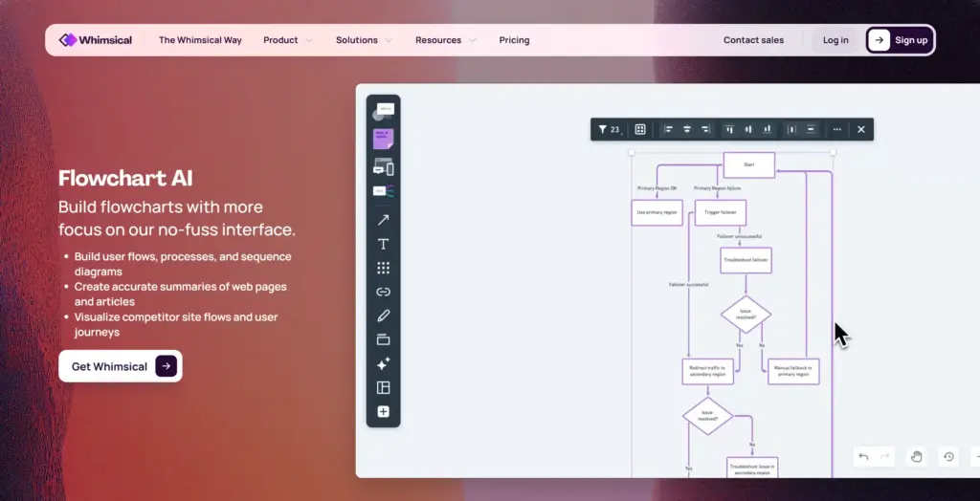Click the plus icon at sidebar bottom
This screenshot has width=980, height=501.
pos(383,412)
